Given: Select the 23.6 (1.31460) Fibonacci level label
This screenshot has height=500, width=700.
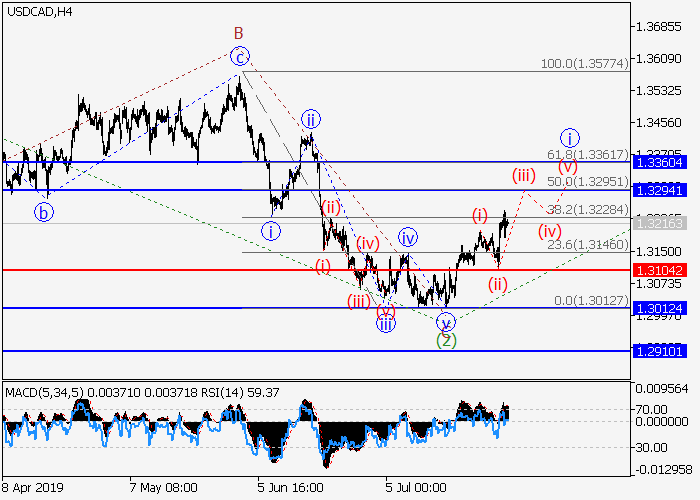Looking at the screenshot, I should click(589, 244).
